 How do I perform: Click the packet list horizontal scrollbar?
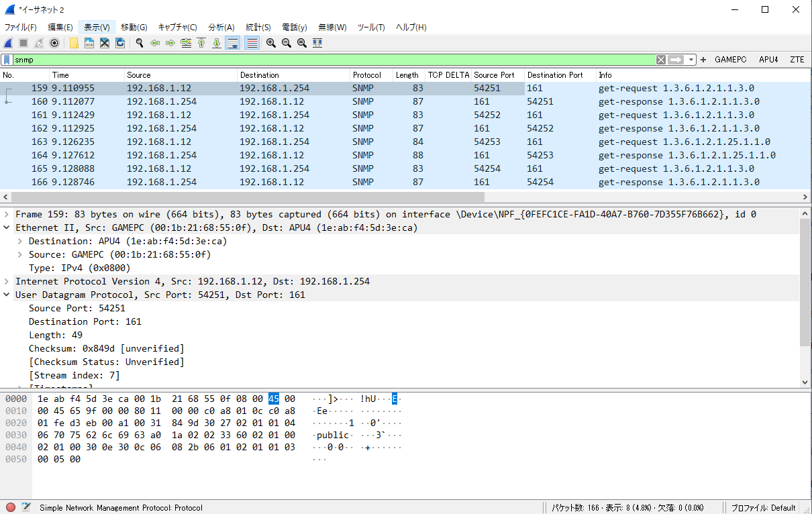coord(247,197)
